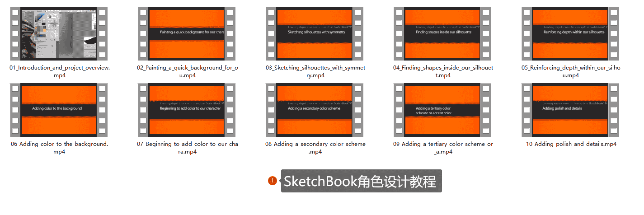The image size is (644, 215).
Task: Select the 03_Sketching_silhouettes_with_symmetry video thumbnail
Action: [315, 34]
